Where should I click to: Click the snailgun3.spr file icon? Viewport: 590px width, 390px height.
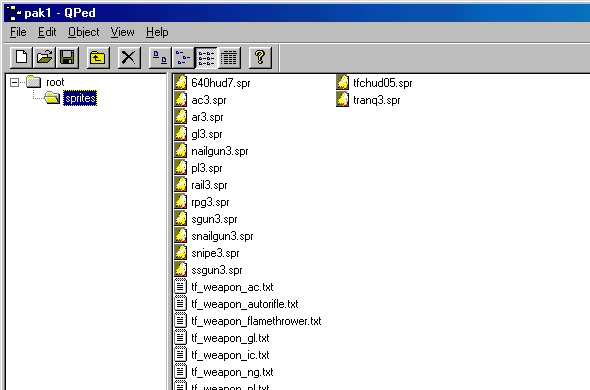(x=181, y=236)
